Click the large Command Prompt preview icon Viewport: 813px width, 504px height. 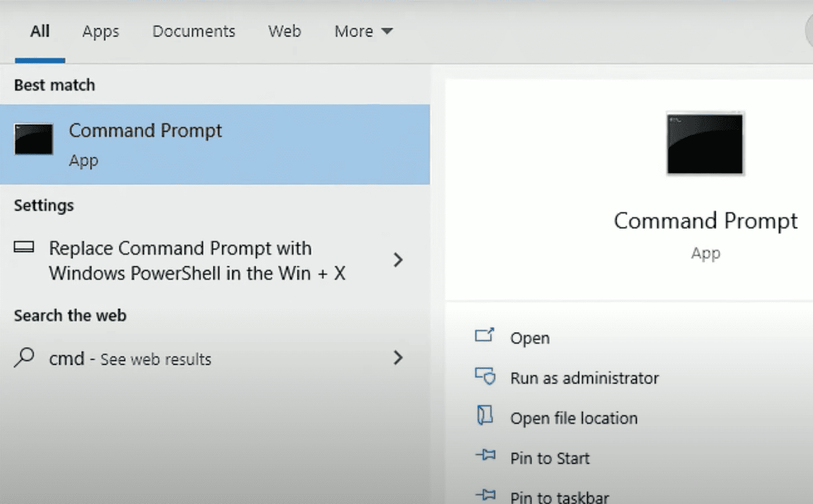(705, 144)
